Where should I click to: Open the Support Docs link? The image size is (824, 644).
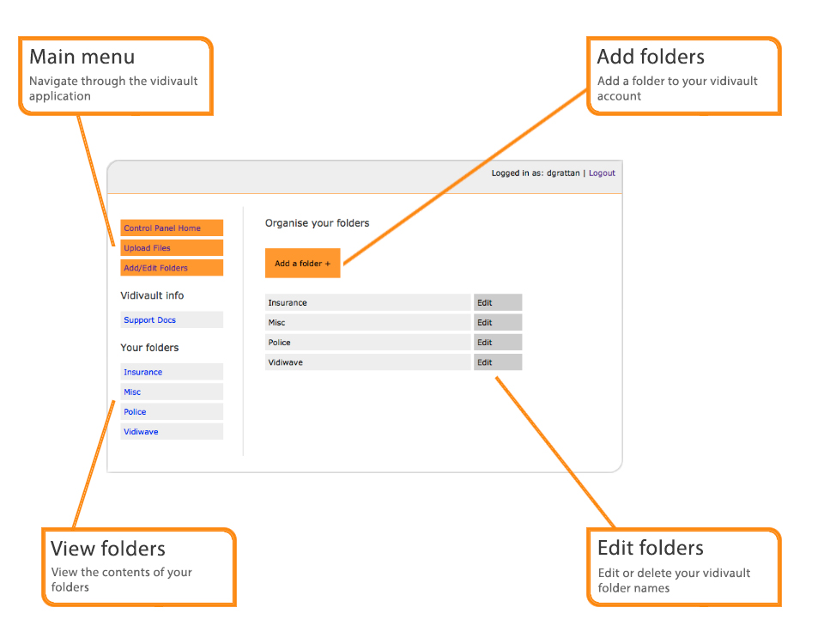150,320
